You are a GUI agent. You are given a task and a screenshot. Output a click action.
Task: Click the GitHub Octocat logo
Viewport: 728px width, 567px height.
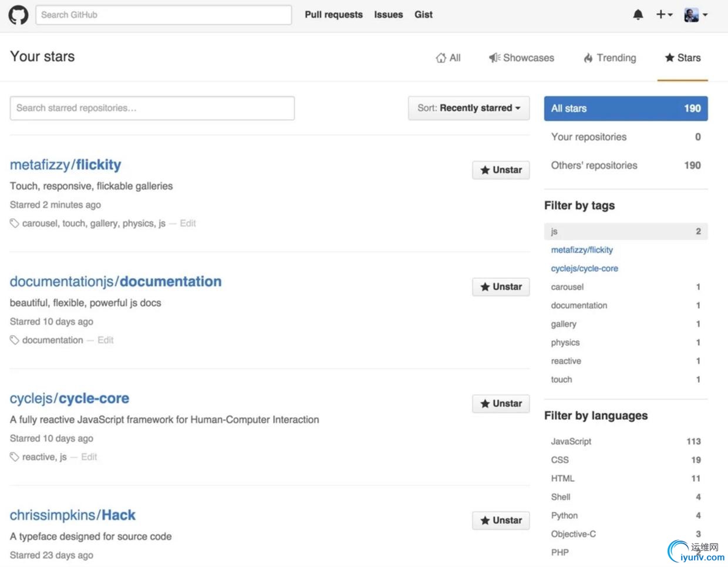(18, 15)
